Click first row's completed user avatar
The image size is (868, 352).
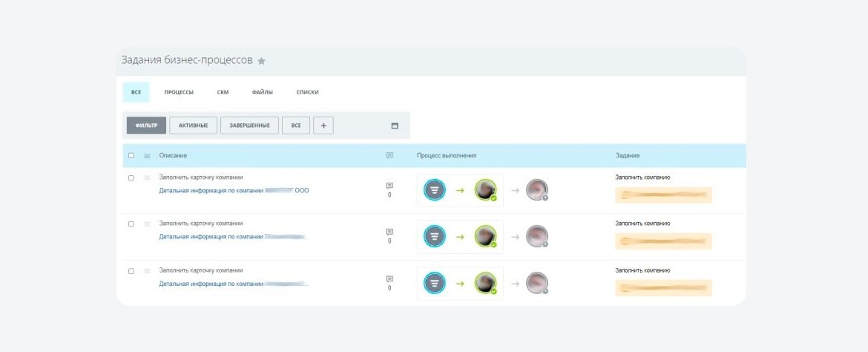[x=485, y=190]
